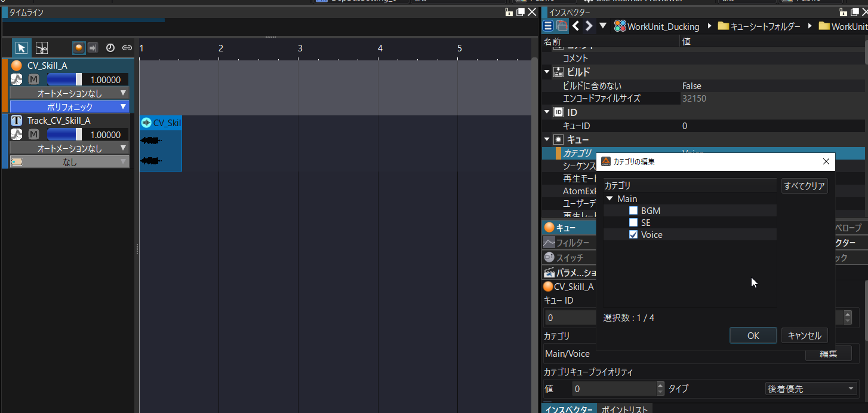Open オートメーションなし dropdown on Track_CV_Skill_A
Image resolution: width=868 pixels, height=413 pixels.
click(x=70, y=148)
